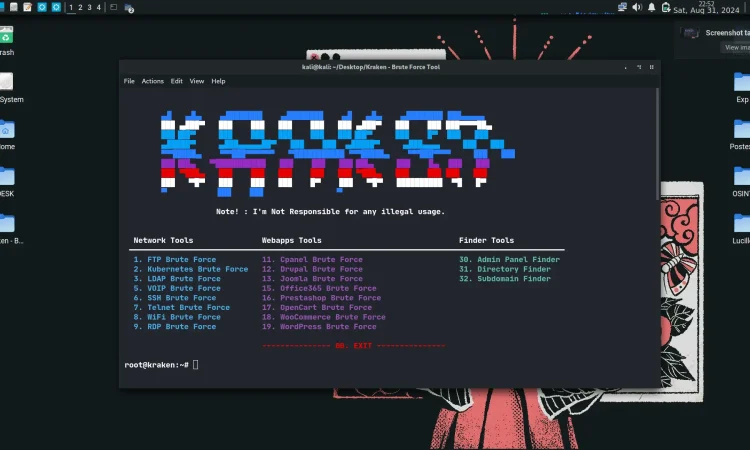
Task: Open the Trash desktop icon
Action: (6, 40)
